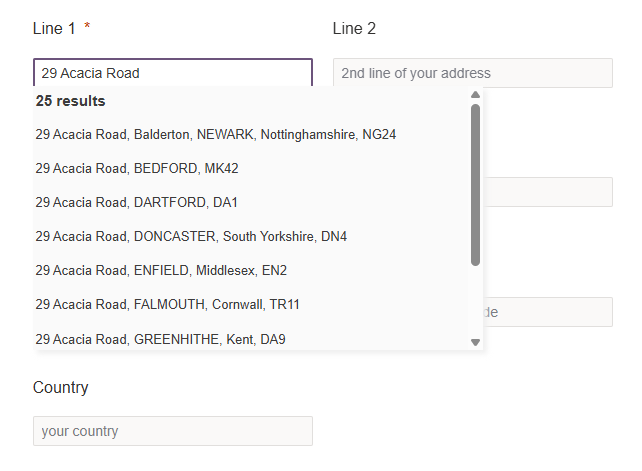The height and width of the screenshot is (471, 642).
Task: Click the Line 2 field label
Action: click(x=354, y=28)
